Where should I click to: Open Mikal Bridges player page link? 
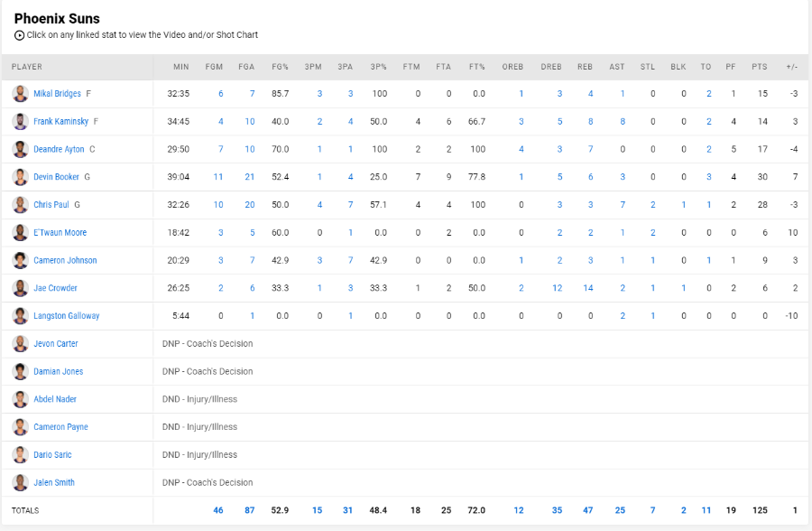click(57, 93)
